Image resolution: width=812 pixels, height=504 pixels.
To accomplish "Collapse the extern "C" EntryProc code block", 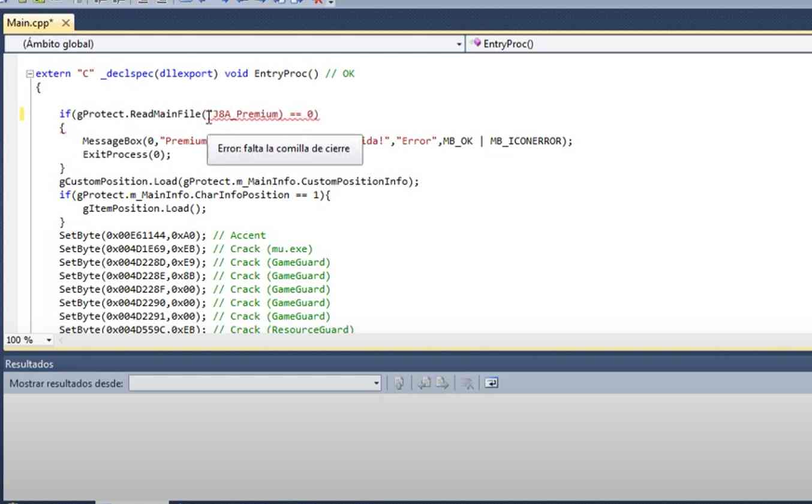I will [30, 74].
